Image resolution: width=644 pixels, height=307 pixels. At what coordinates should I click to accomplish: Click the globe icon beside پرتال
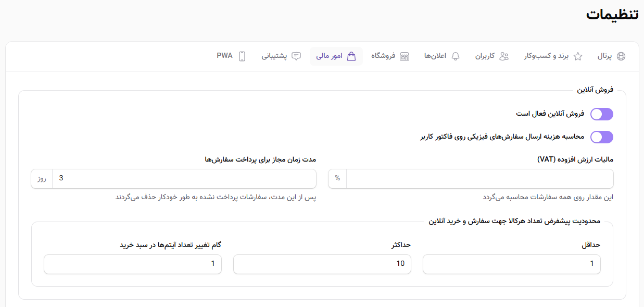click(x=621, y=56)
